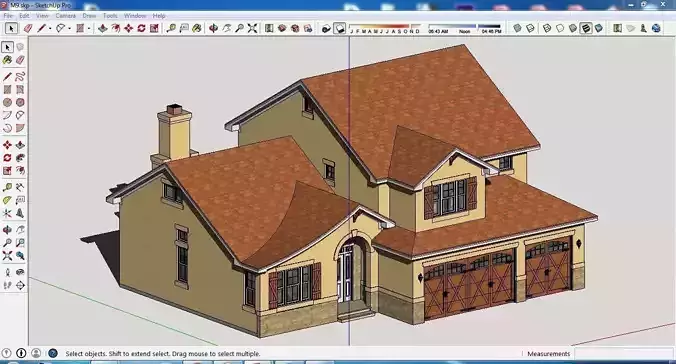Choose the Line pencil tool in top toolbar
The width and height of the screenshot is (676, 364).
[x=41, y=28]
